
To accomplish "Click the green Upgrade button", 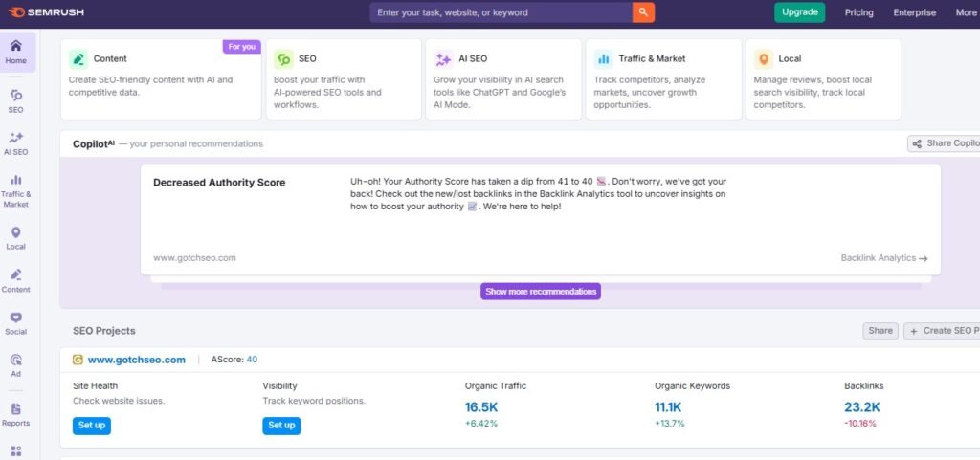I will [799, 12].
